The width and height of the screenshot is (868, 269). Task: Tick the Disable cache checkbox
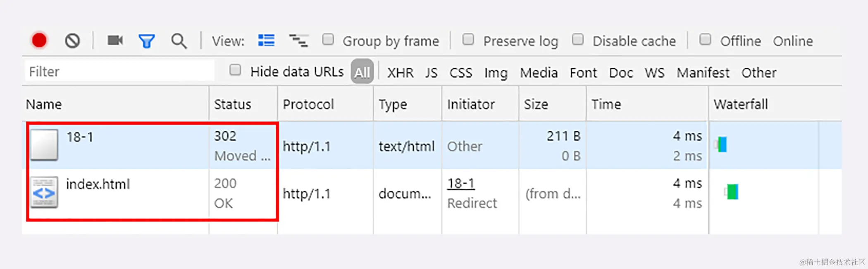coord(578,40)
